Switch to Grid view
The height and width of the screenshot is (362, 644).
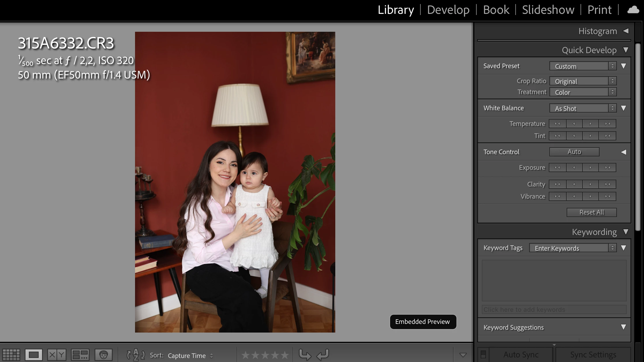(x=11, y=354)
